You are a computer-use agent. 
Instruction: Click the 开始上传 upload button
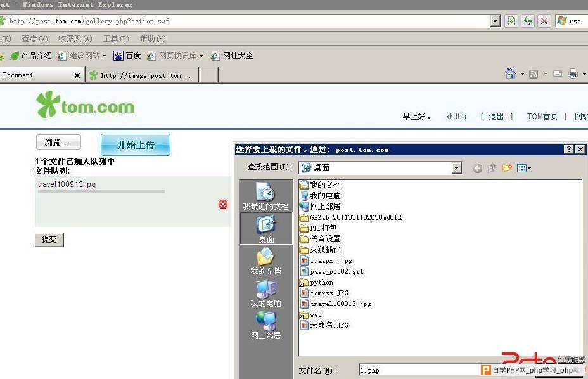pyautogui.click(x=136, y=145)
